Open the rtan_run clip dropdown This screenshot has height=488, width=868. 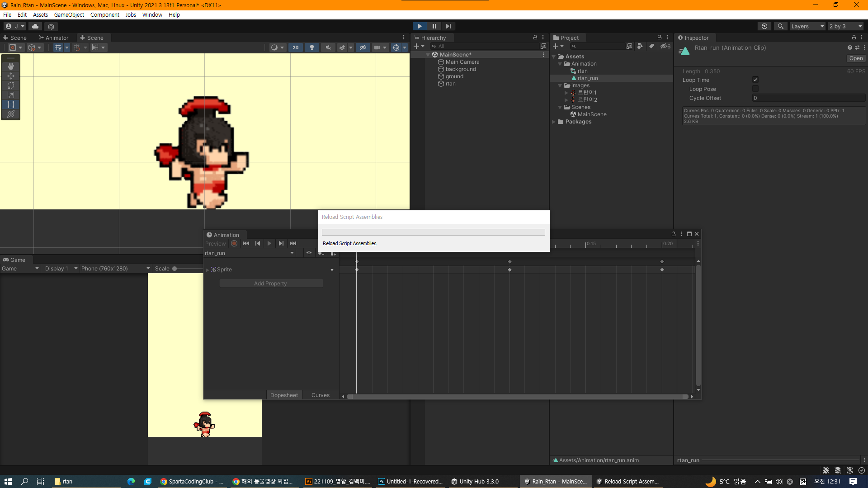[x=250, y=253]
